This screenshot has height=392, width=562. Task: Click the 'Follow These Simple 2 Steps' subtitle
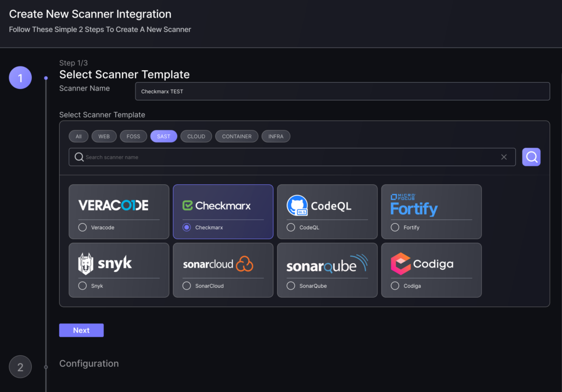click(100, 30)
